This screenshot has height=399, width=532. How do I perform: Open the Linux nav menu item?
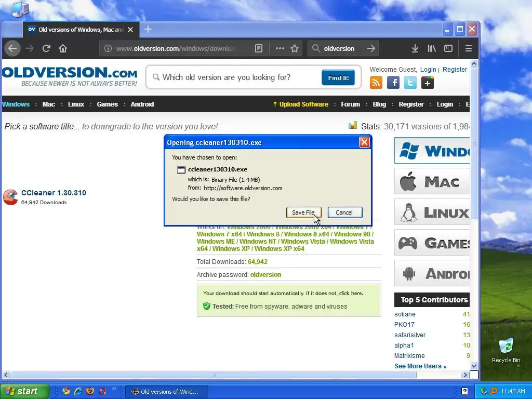[76, 104]
